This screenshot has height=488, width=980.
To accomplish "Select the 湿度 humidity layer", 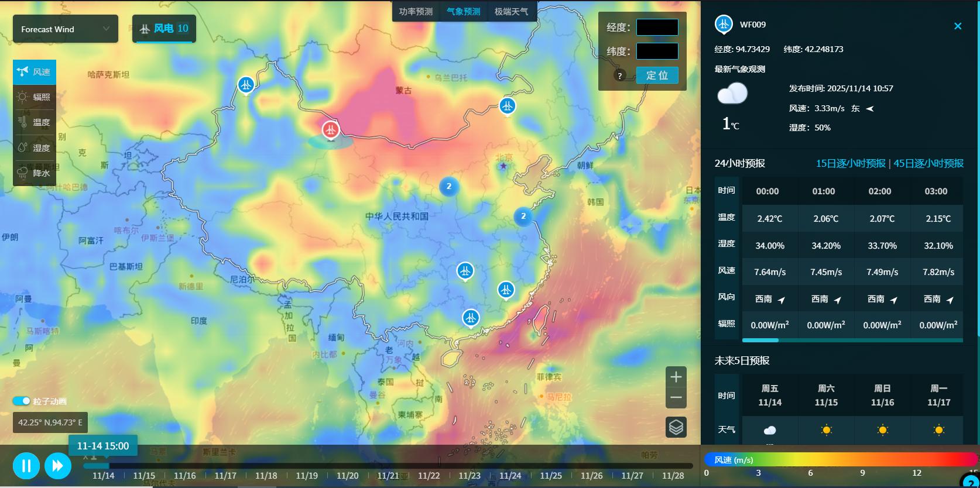I will click(x=35, y=148).
